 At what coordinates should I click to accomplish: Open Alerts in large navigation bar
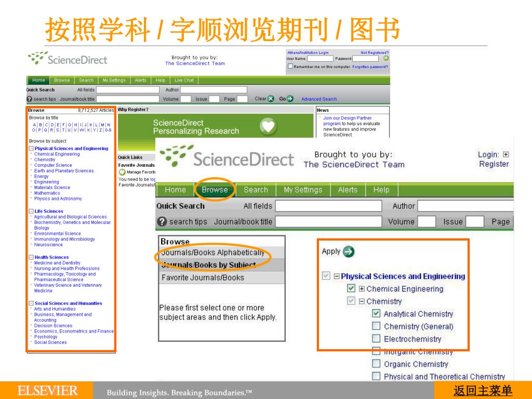point(348,190)
